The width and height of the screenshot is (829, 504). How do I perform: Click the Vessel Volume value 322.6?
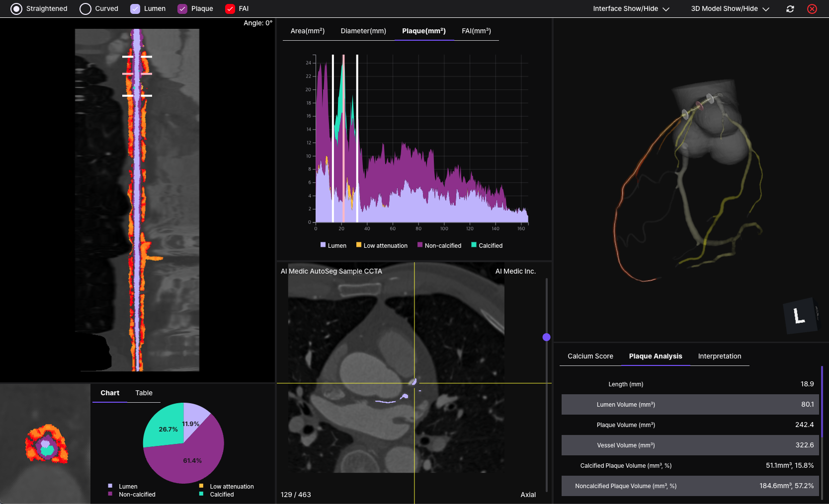805,445
